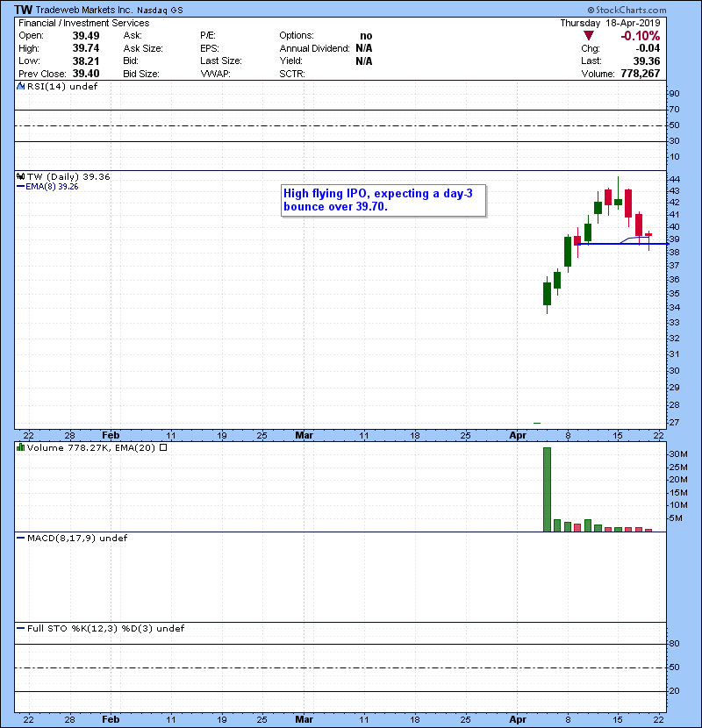Click the 5M label on the volume axis
This screenshot has width=702, height=728.
click(676, 518)
